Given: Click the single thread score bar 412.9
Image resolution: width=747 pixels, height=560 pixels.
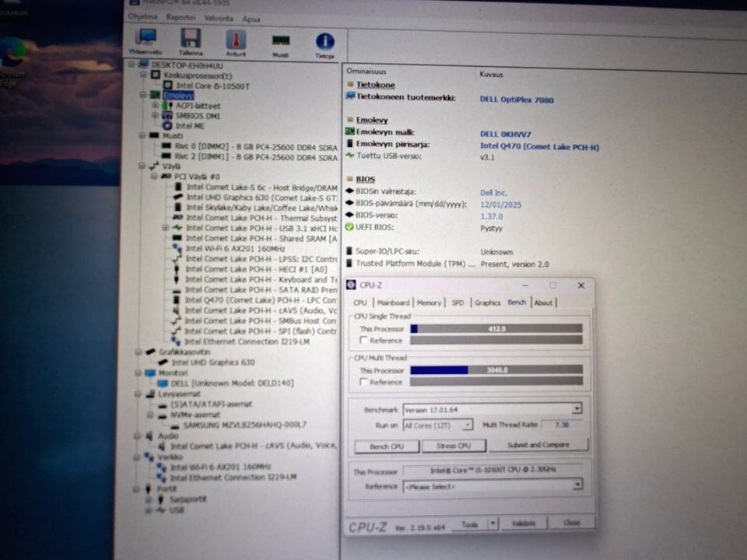Looking at the screenshot, I should pyautogui.click(x=496, y=328).
